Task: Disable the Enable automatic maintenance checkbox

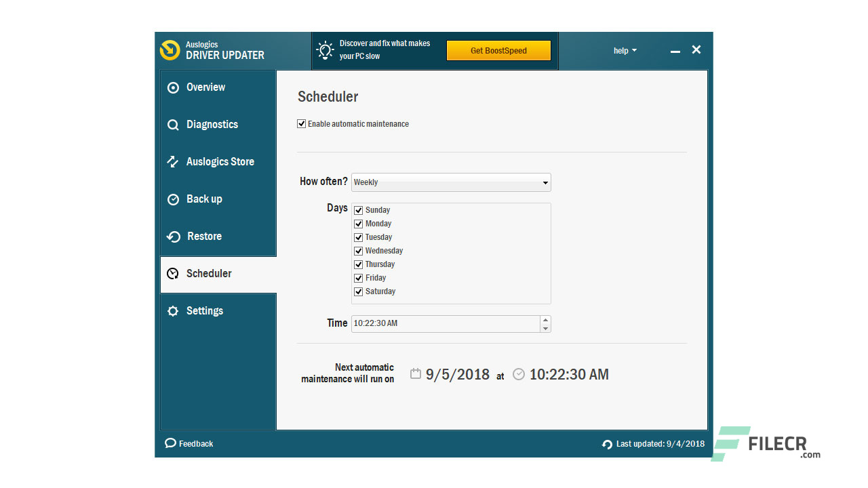Action: (x=302, y=124)
